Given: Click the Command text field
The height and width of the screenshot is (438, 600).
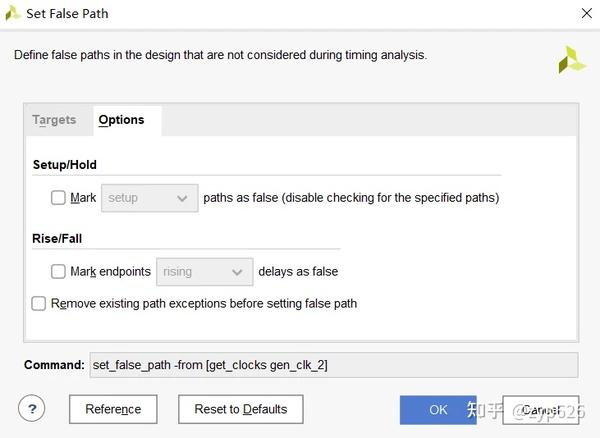Looking at the screenshot, I should tap(333, 365).
